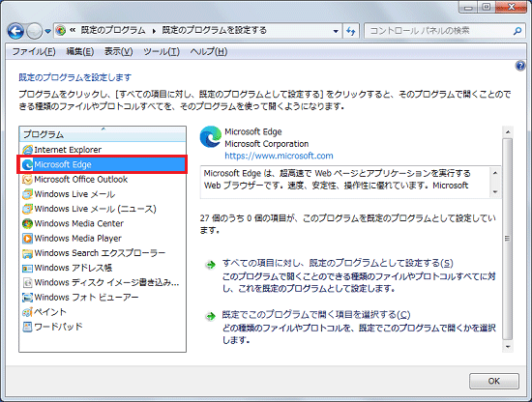Click the Windows アドレス帳 icon

click(27, 268)
